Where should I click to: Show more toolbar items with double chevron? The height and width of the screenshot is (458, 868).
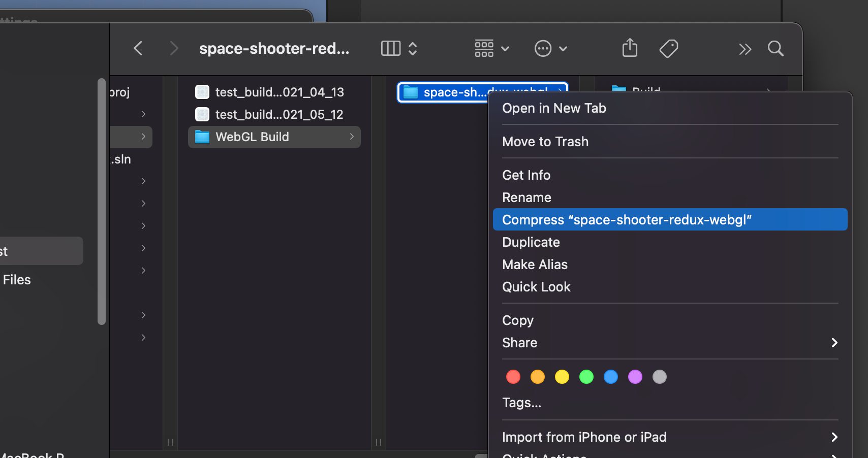tap(745, 49)
